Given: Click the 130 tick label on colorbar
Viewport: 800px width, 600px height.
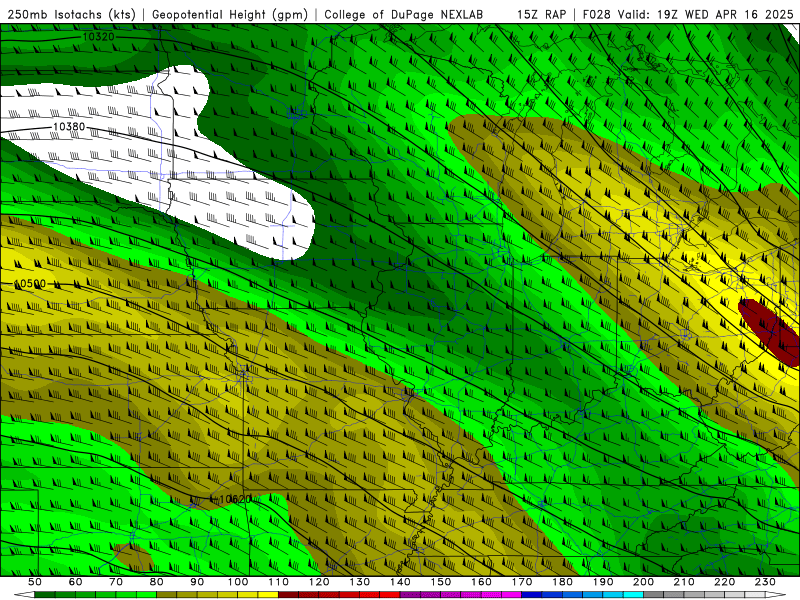Looking at the screenshot, I should [360, 582].
